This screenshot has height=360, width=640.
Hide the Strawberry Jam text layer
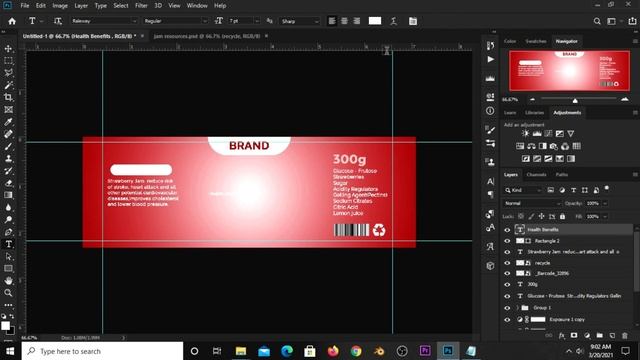[507, 252]
